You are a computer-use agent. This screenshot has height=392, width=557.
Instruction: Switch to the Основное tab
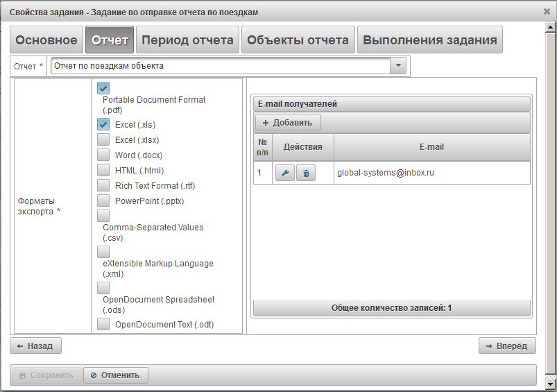pyautogui.click(x=46, y=40)
